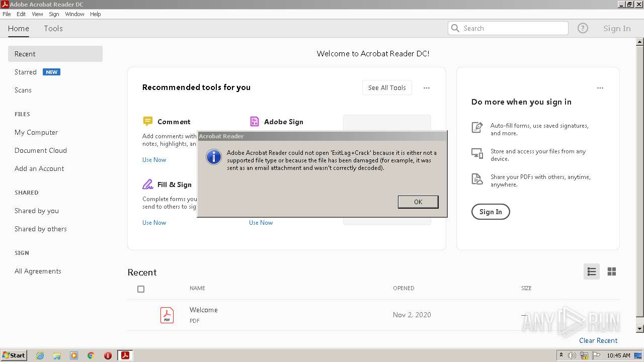Click the auto-fill forms icon
Screen dimensions: 644x362
[x=477, y=127]
